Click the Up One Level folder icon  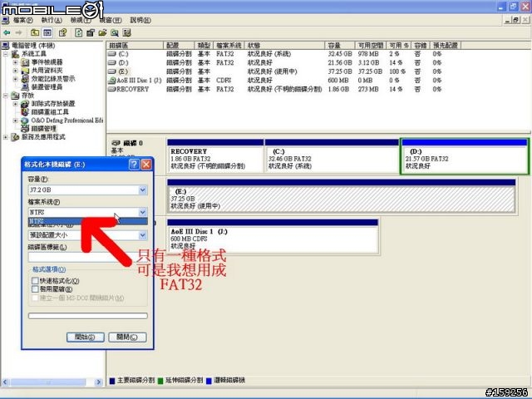pyautogui.click(x=35, y=33)
